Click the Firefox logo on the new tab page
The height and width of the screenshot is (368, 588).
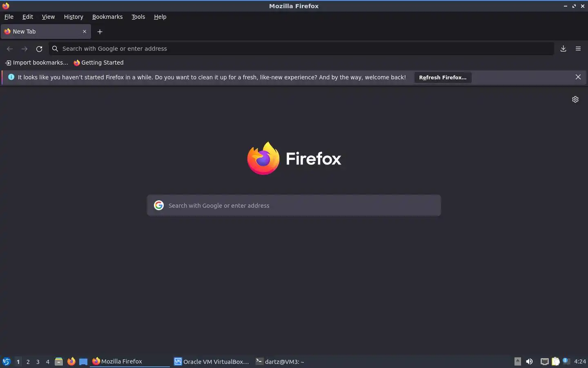coord(294,158)
